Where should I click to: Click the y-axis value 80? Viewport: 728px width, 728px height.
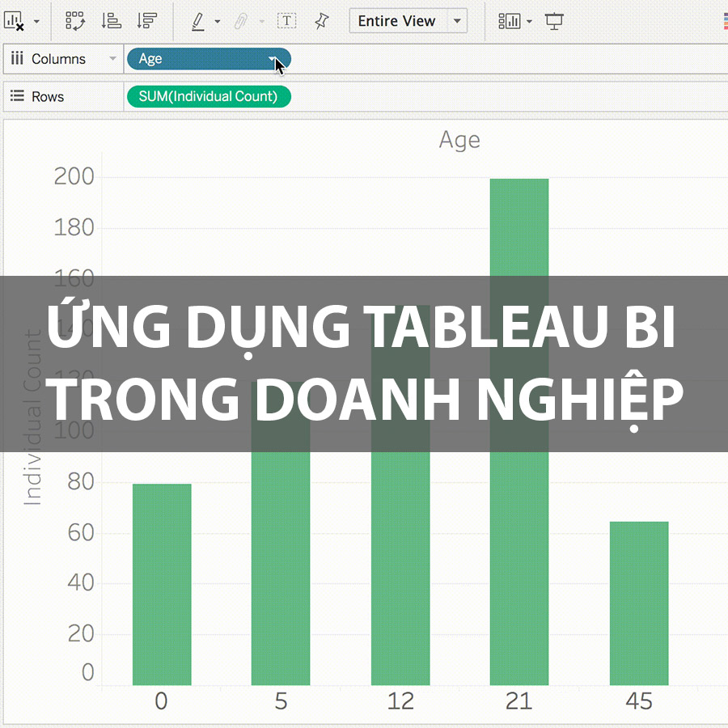coord(81,482)
